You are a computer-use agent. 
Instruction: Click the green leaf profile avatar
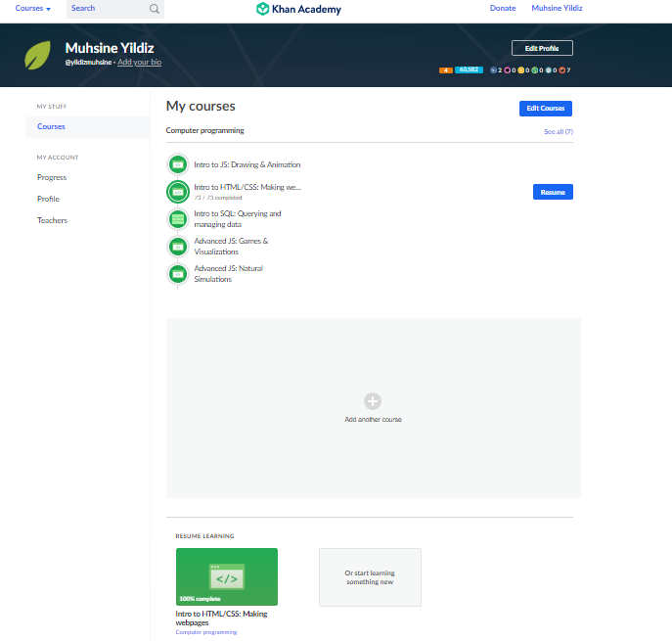click(38, 55)
